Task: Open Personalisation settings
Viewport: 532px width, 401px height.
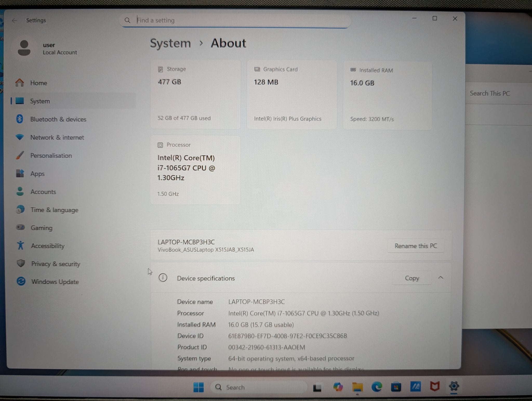Action: coord(73,156)
